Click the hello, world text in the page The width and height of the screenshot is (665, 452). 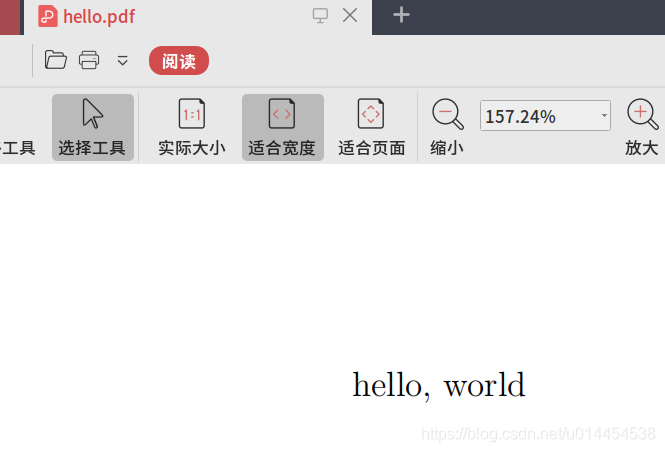point(439,385)
